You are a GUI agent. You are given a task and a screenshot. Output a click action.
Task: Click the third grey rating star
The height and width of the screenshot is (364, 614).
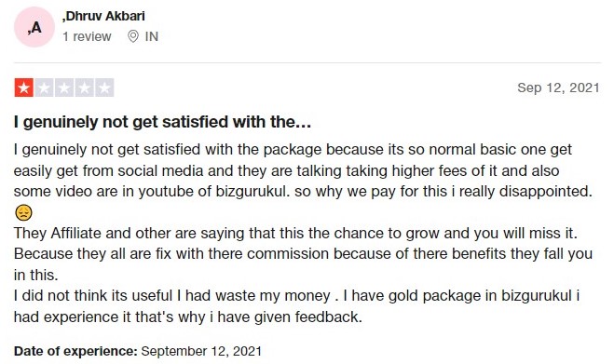64,88
